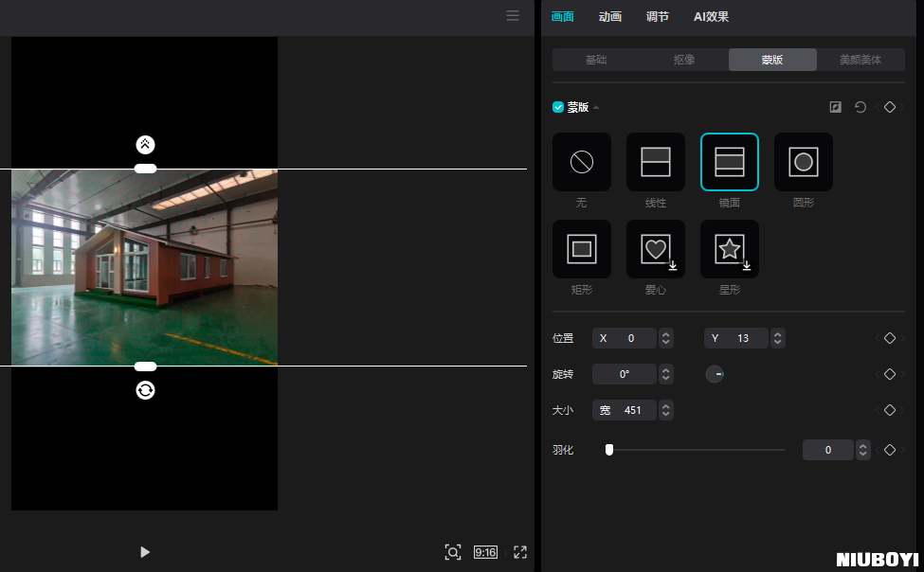Select the 圆形 circle mask icon
This screenshot has height=572, width=924.
click(x=804, y=162)
